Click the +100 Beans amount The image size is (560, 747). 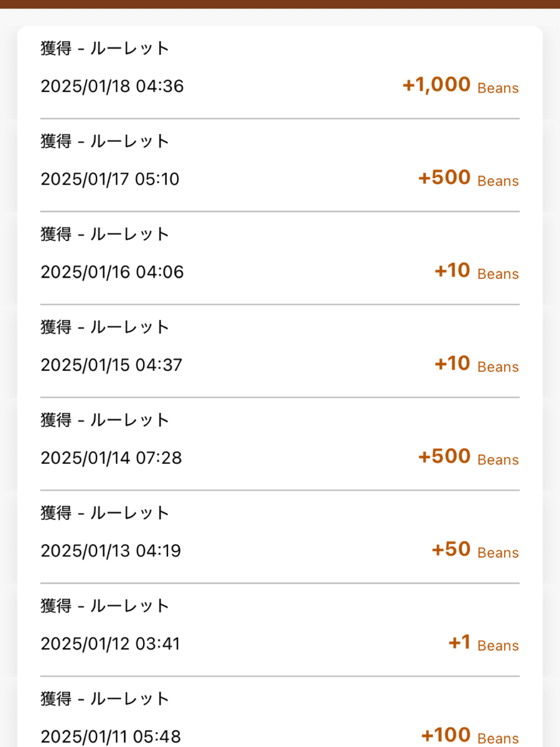pyautogui.click(x=470, y=736)
